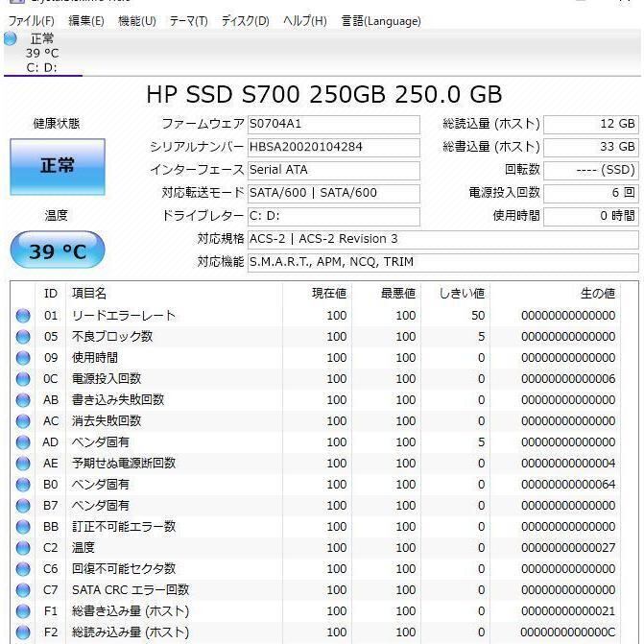The height and width of the screenshot is (644, 644).
Task: Click the ACS-2 Revision 3 standard field
Action: (443, 239)
